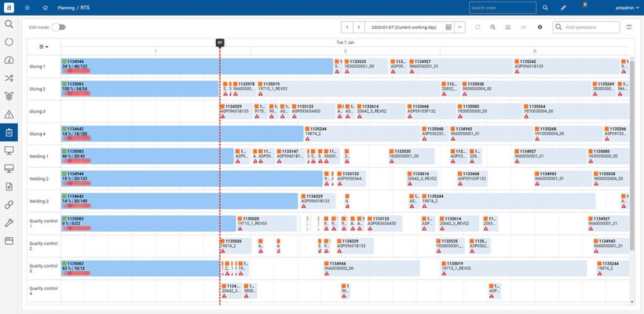The width and height of the screenshot is (644, 314).
Task: Open the sidebar document icon
Action: tap(9, 187)
